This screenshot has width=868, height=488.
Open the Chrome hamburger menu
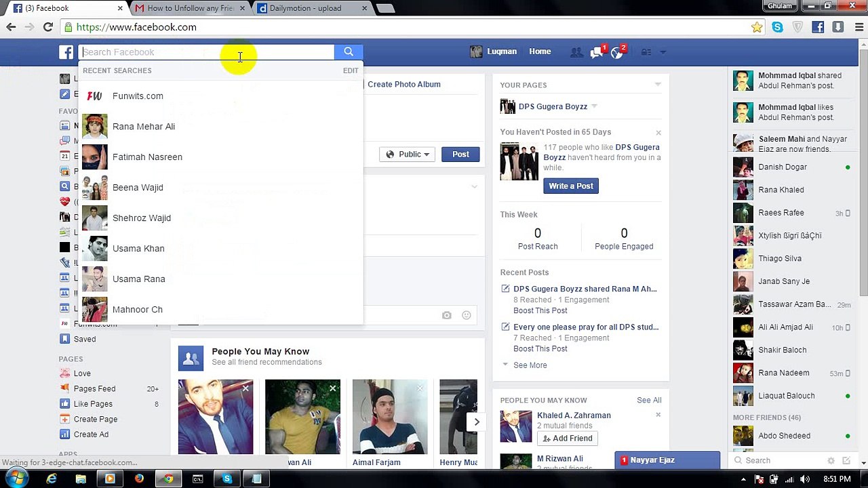pyautogui.click(x=858, y=27)
